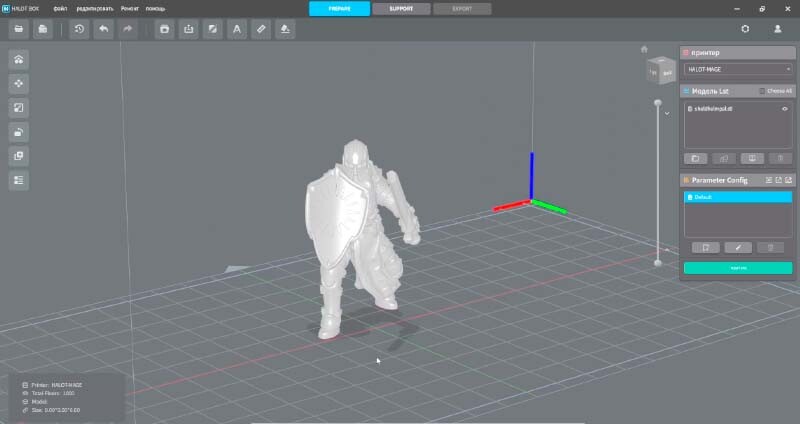Screen dimensions: 800x424
Task: Open the list tool in left sidebar
Action: coord(19,180)
